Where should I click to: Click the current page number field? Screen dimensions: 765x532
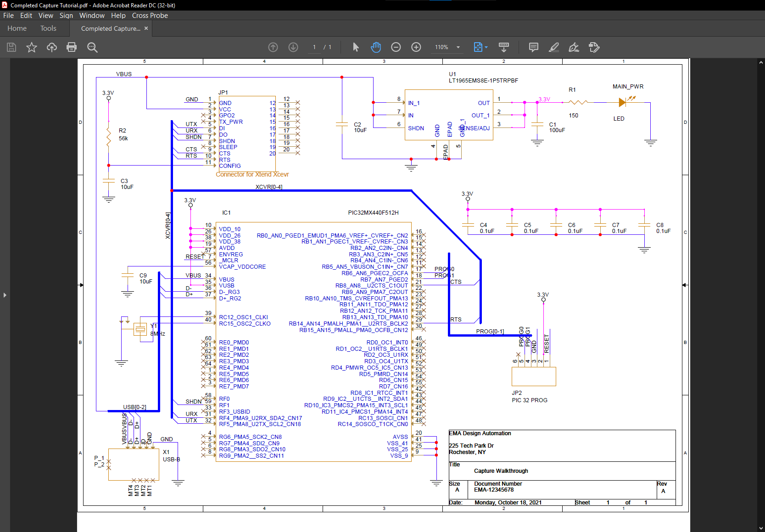click(314, 47)
